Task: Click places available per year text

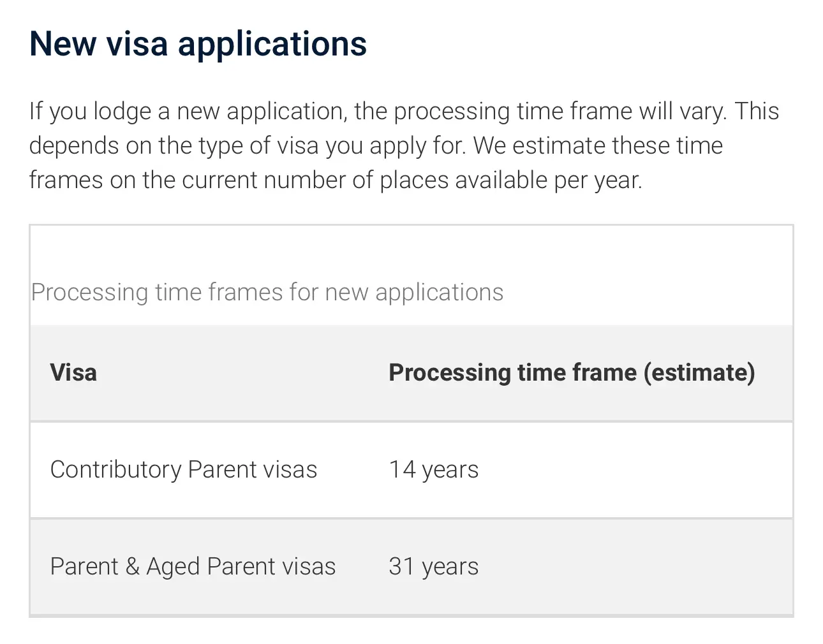Action: point(510,180)
